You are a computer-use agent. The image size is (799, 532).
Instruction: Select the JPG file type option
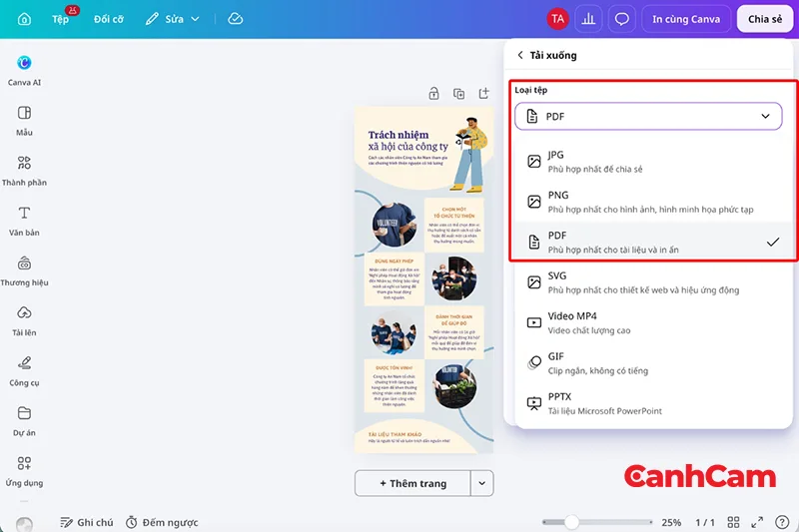653,162
